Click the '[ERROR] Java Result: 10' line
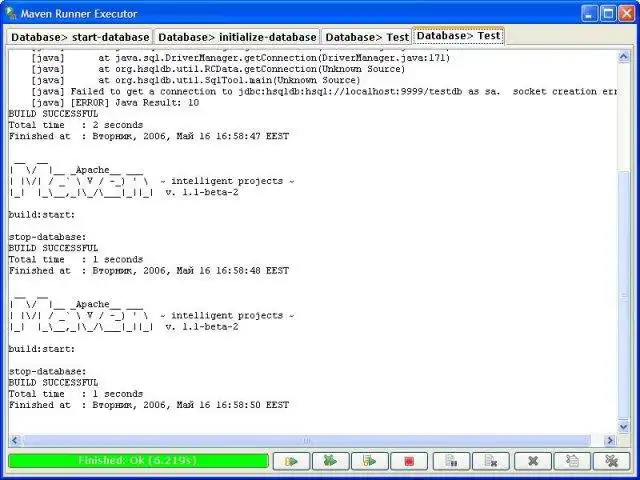The image size is (640, 480). (x=115, y=102)
